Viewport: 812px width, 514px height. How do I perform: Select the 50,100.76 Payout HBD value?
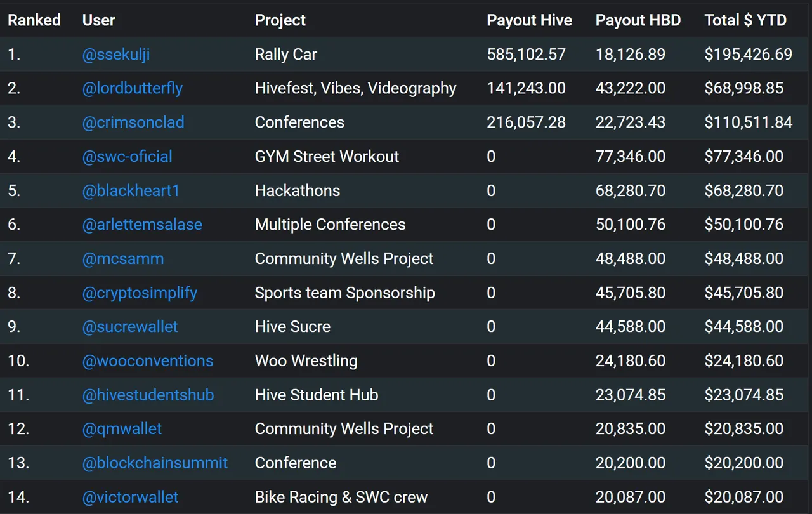tap(631, 225)
